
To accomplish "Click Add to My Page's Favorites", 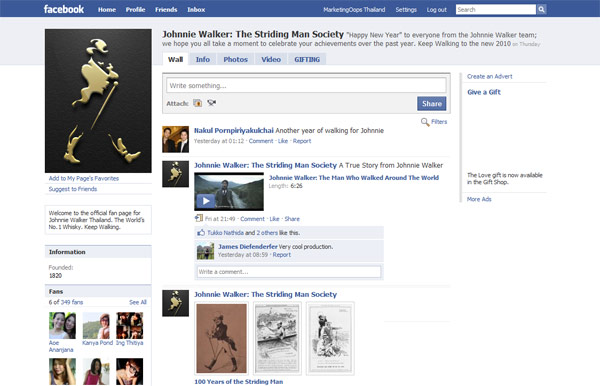I will (84, 178).
